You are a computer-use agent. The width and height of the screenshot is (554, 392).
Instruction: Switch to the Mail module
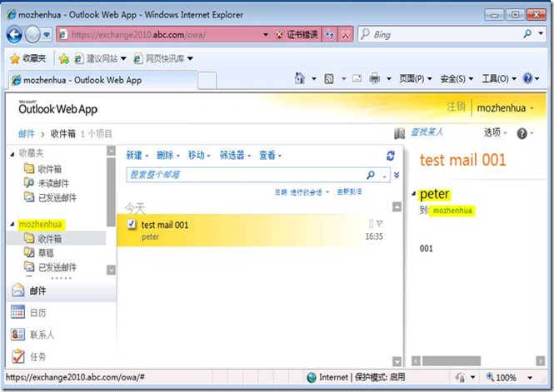[x=61, y=290]
